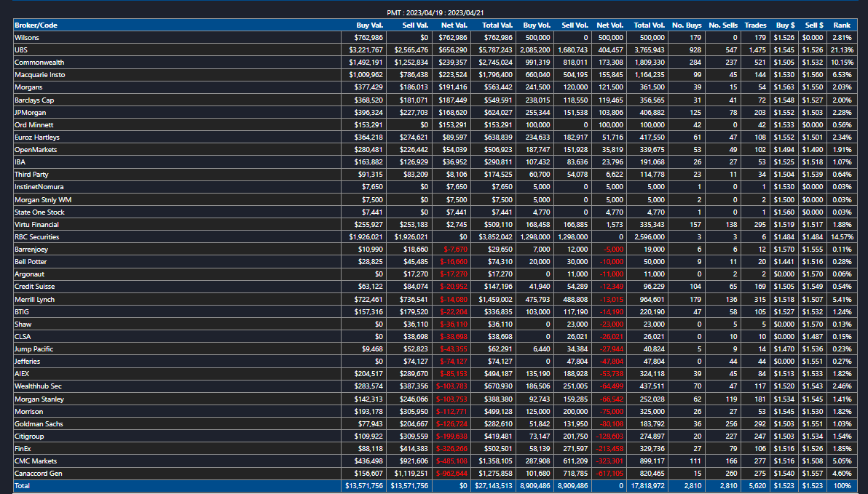Select the Buy Vol. column header
The image size is (868, 494).
point(537,25)
